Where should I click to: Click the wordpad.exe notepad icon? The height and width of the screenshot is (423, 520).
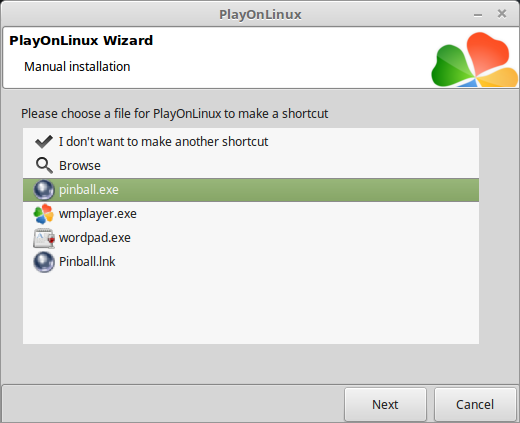click(44, 238)
